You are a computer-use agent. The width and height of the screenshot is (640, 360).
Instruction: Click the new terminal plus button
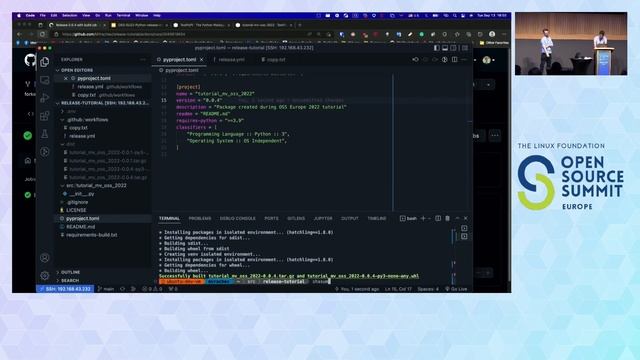tap(423, 218)
